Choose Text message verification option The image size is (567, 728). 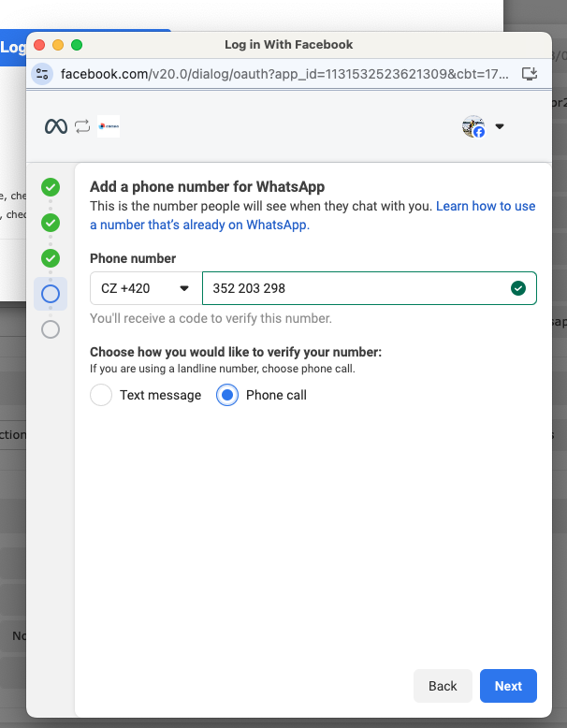point(101,396)
